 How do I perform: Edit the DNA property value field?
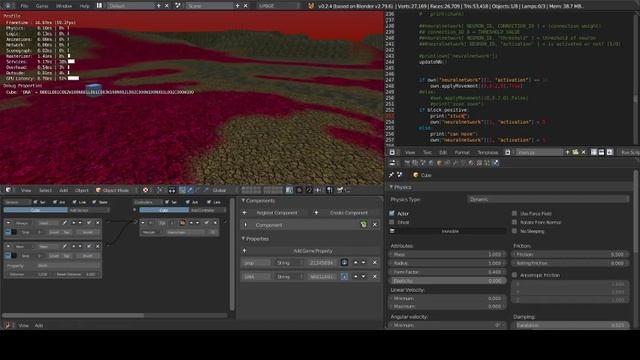pos(322,277)
